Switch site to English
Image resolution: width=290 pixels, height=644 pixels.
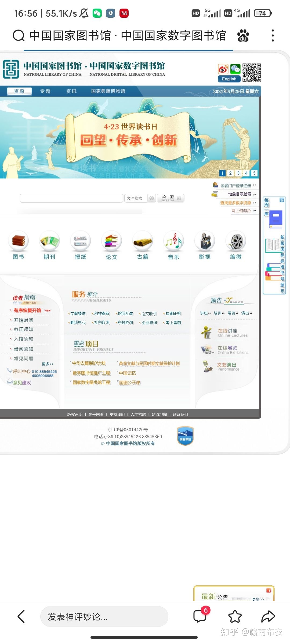coord(229,79)
